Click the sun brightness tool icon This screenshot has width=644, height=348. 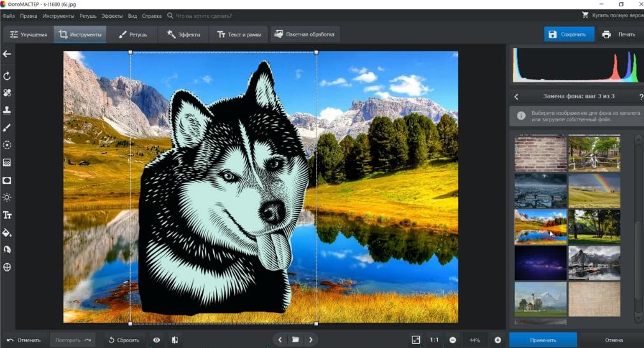pos(7,197)
